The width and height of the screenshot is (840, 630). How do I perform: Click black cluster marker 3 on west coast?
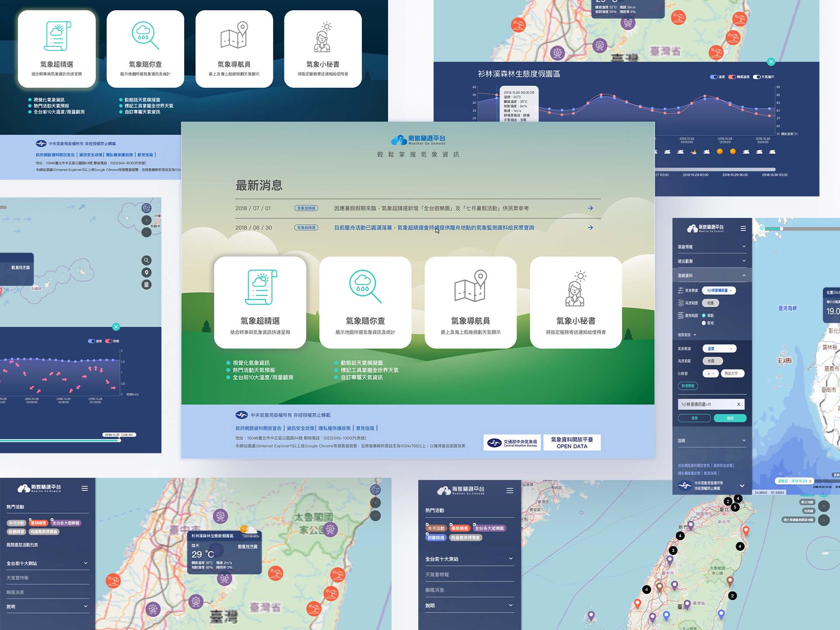click(x=673, y=550)
